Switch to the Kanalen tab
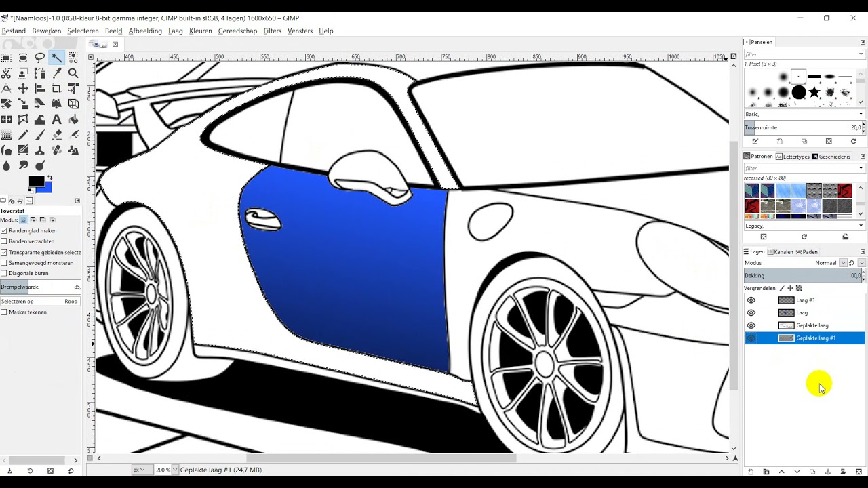This screenshot has width=868, height=488. pyautogui.click(x=780, y=252)
